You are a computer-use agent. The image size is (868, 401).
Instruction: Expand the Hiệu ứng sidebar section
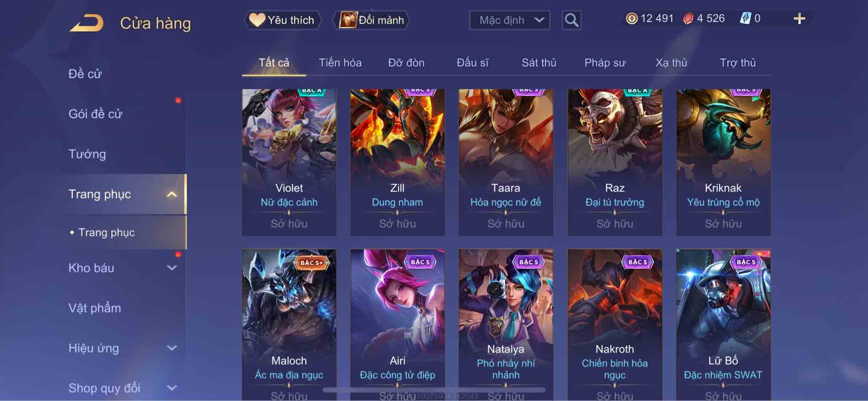[x=171, y=348]
